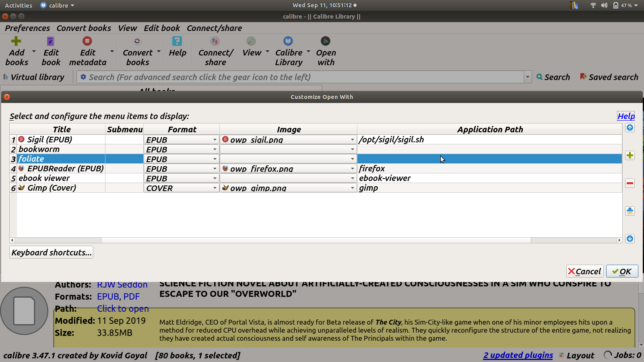Image resolution: width=644 pixels, height=362 pixels.
Task: Select the Gimp (Cover) title cell
Action: [61, 188]
